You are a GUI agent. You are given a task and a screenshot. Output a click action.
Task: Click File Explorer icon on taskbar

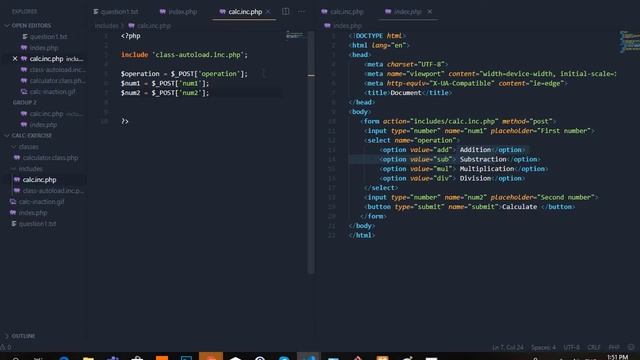(88, 358)
